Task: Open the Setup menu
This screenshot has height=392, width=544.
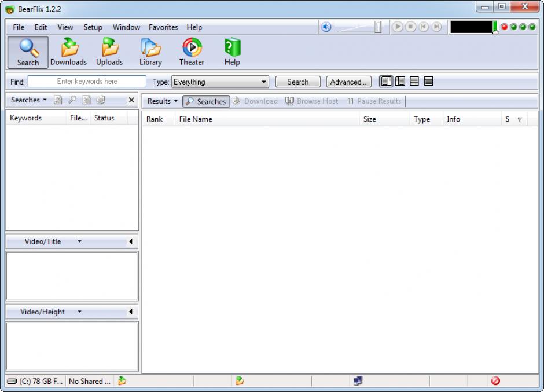Action: click(x=93, y=27)
